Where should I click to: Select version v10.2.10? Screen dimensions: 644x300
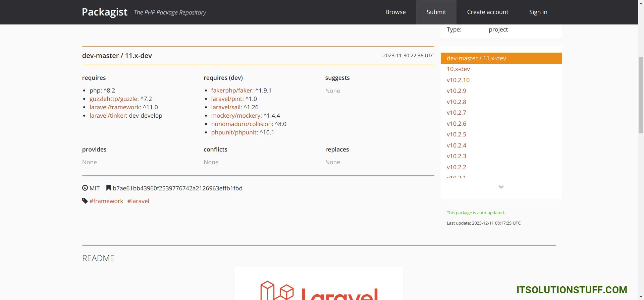458,80
